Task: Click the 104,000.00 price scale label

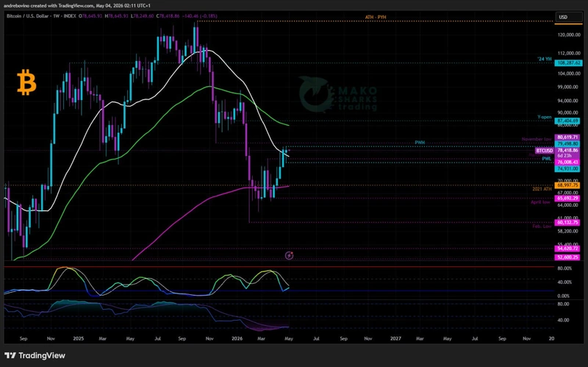Action: 569,74
